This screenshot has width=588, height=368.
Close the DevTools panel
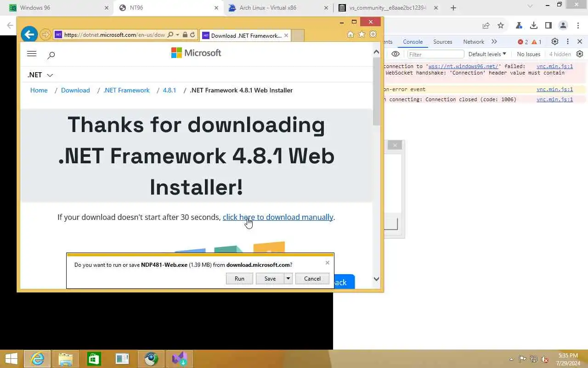click(580, 41)
